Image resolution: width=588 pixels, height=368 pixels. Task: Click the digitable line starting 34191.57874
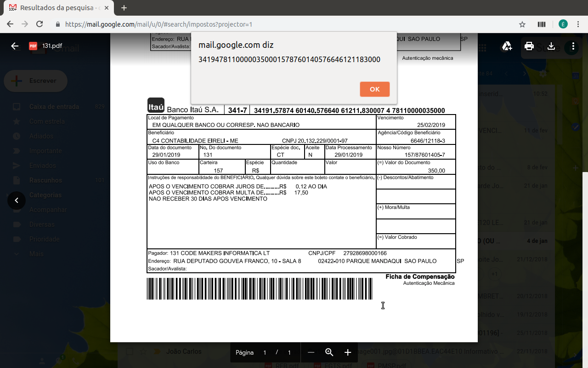(350, 110)
